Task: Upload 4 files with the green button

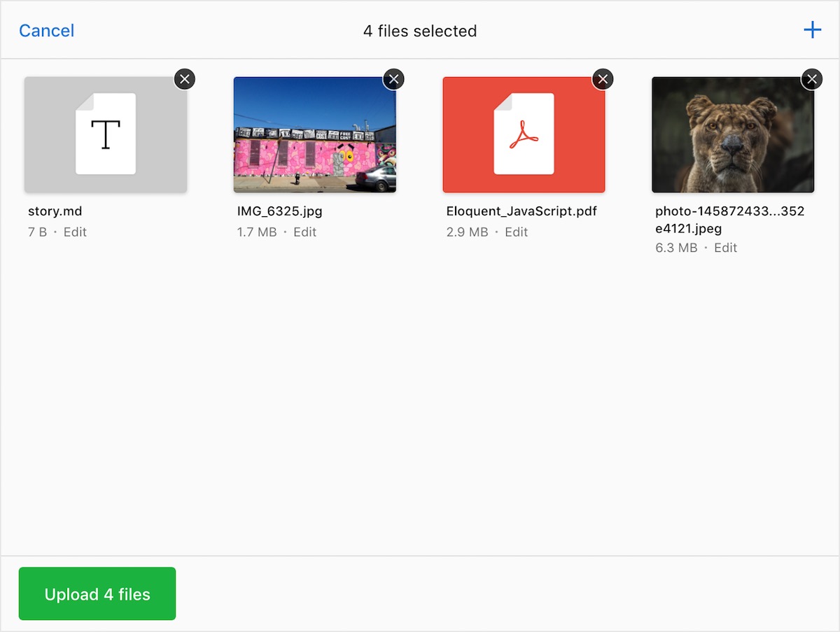Action: tap(97, 594)
